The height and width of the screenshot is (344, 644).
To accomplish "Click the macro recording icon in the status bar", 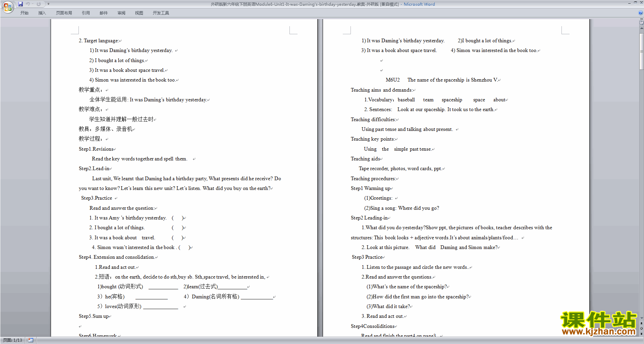I will point(31,340).
